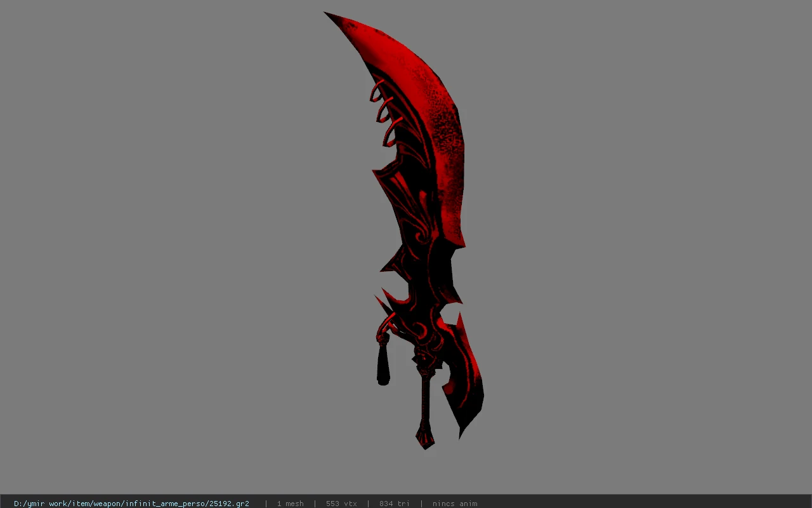The width and height of the screenshot is (812, 508).
Task: Click the "1 mesh" status bar entry
Action: tap(290, 504)
